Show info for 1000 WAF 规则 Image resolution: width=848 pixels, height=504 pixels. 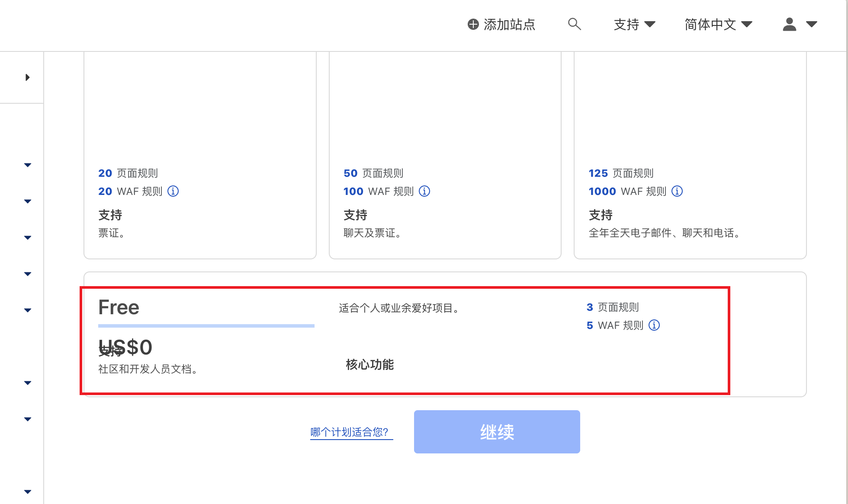[x=677, y=191]
